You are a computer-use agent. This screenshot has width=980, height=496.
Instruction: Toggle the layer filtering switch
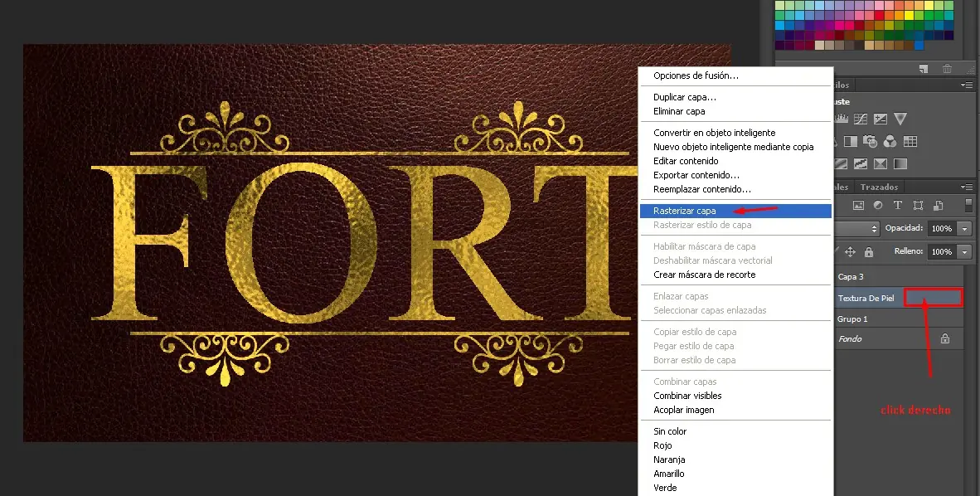968,205
